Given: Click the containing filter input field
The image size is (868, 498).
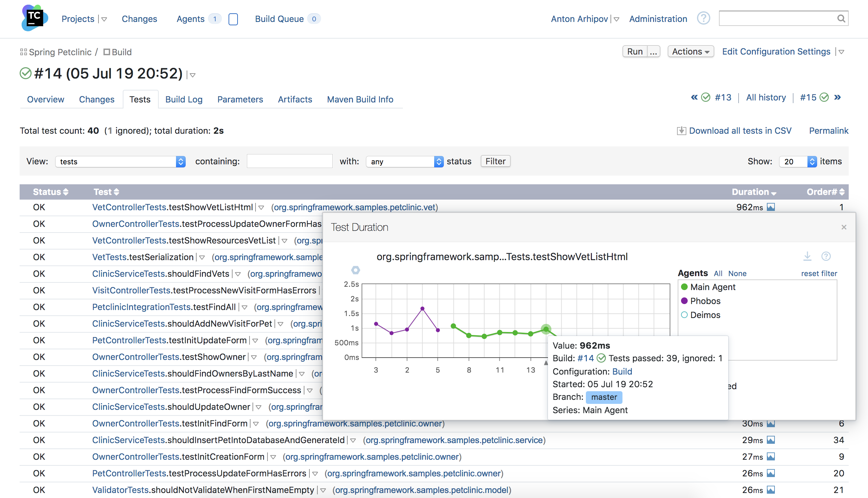Looking at the screenshot, I should (290, 161).
